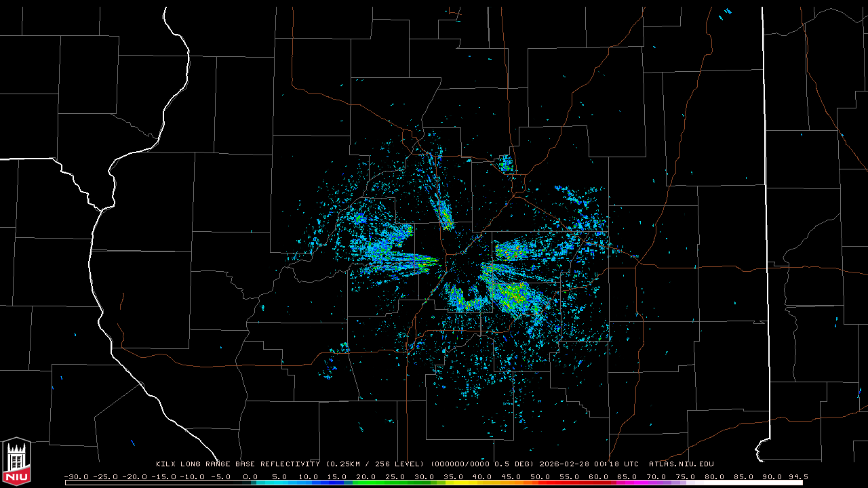Select the KILX LONG RANGE BASE REFLECTIVITY title
Viewport: 868px width, 488px height.
pos(237,464)
